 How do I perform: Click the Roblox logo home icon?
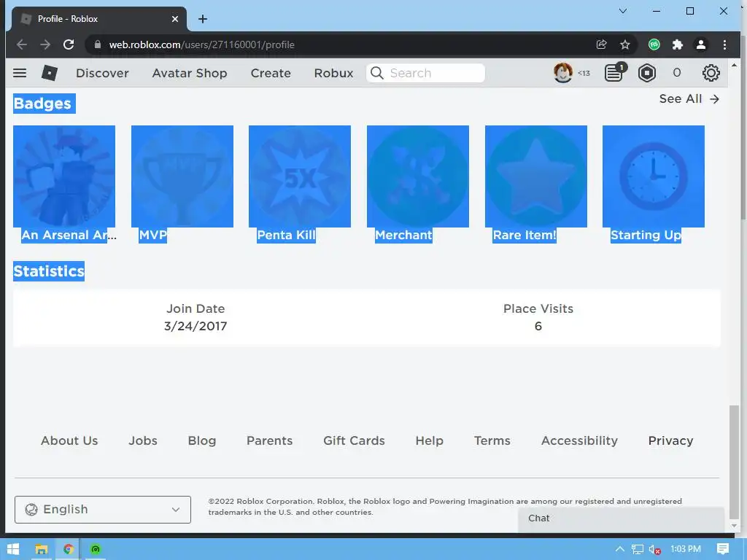pyautogui.click(x=50, y=73)
